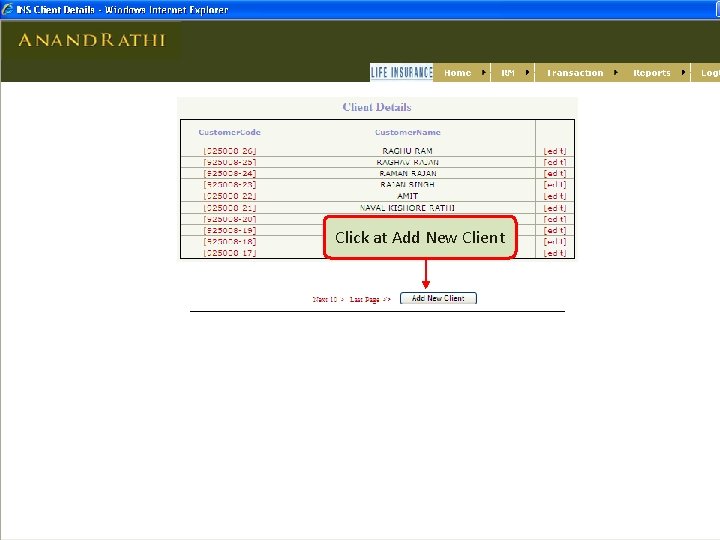Click the AnandRathi logo
This screenshot has width=720, height=540.
pyautogui.click(x=91, y=40)
